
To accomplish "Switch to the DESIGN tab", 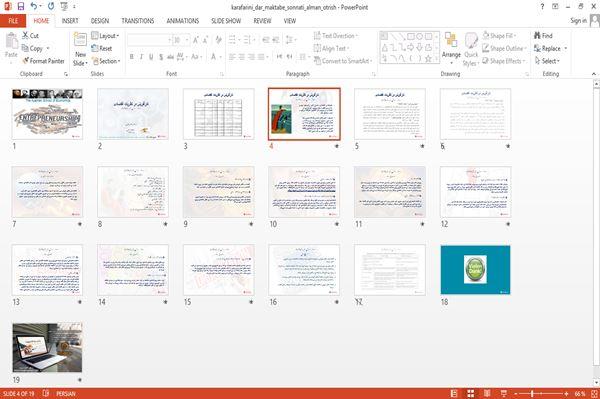I will (100, 21).
